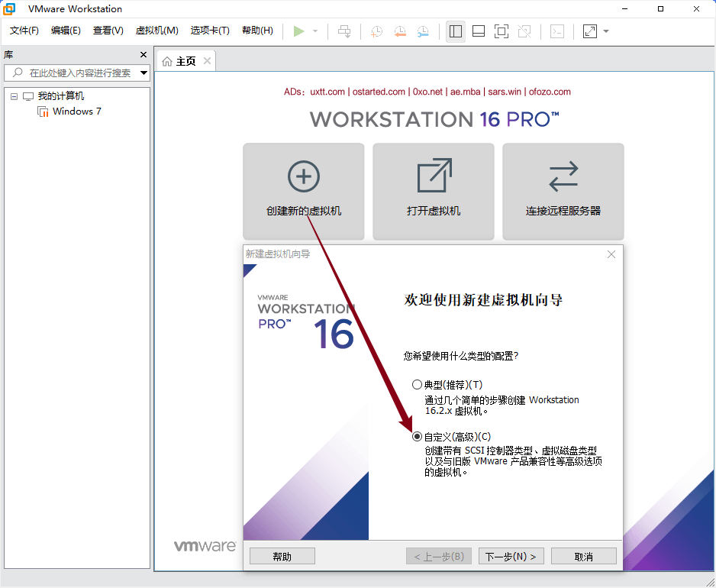The width and height of the screenshot is (716, 588).
Task: Click the Windows 7 VM paused icon
Action: 43,111
